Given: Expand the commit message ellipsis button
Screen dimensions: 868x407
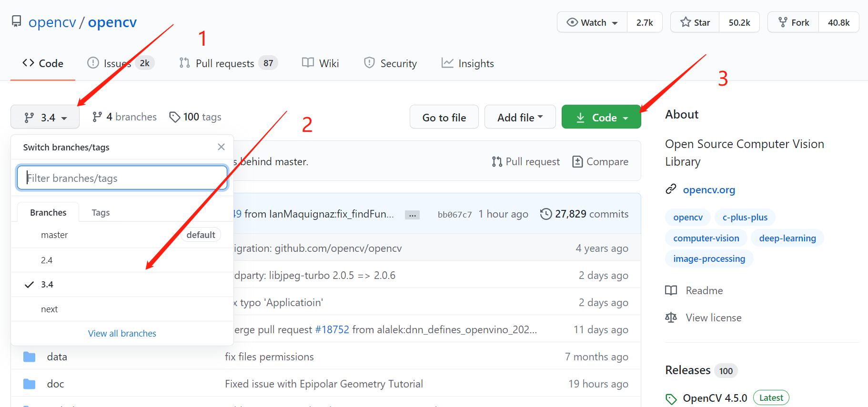Looking at the screenshot, I should (412, 215).
